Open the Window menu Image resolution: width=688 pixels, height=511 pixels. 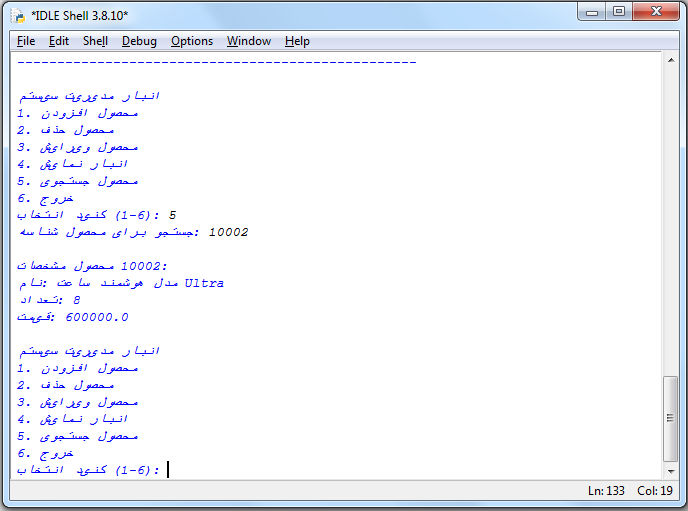coord(248,41)
